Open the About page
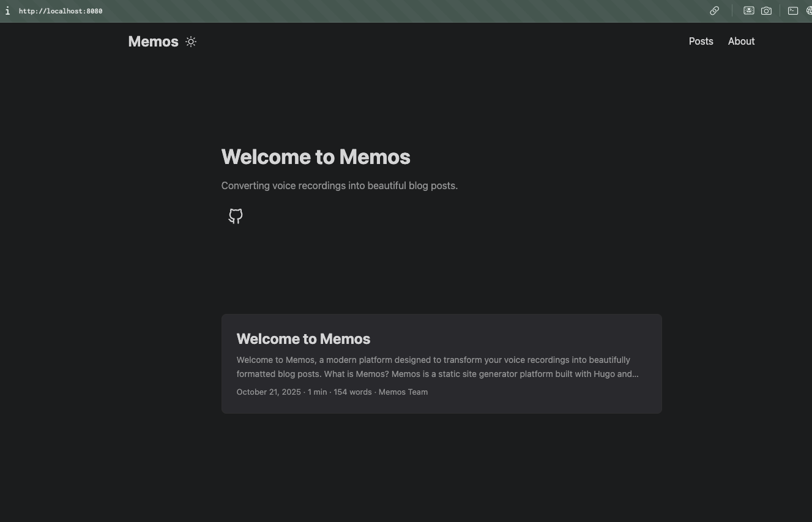 [x=741, y=41]
